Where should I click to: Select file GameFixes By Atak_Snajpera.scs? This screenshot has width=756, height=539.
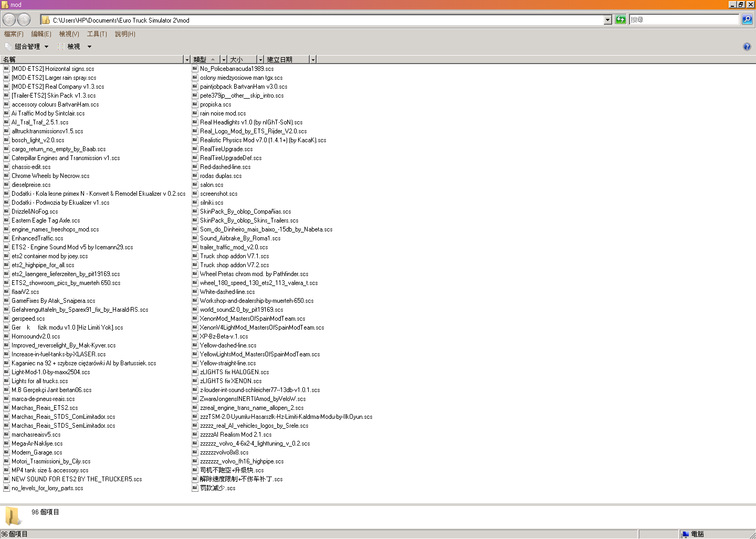[54, 301]
